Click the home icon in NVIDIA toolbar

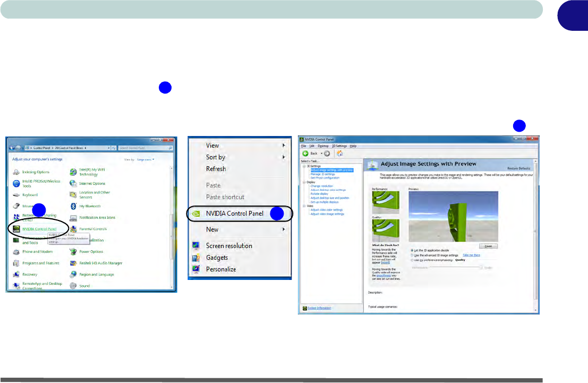(x=339, y=153)
